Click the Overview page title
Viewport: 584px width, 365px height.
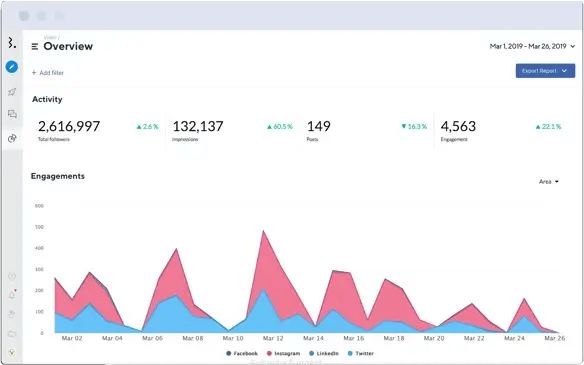68,47
